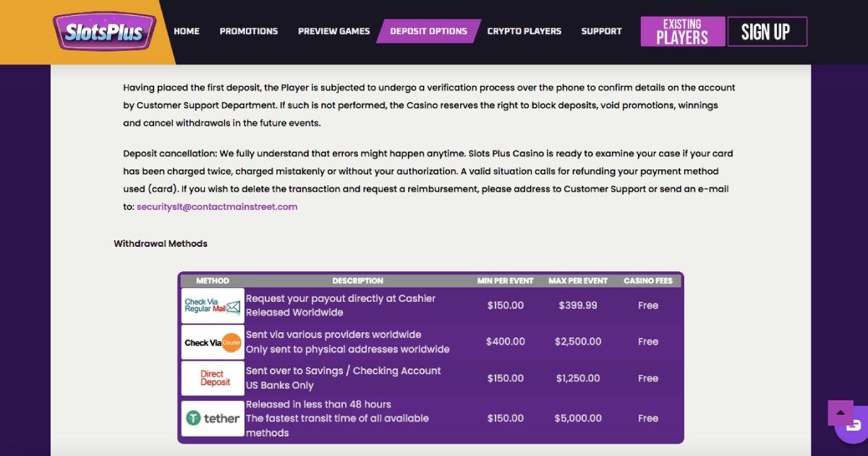
Task: Open the Support menu item
Action: click(601, 31)
